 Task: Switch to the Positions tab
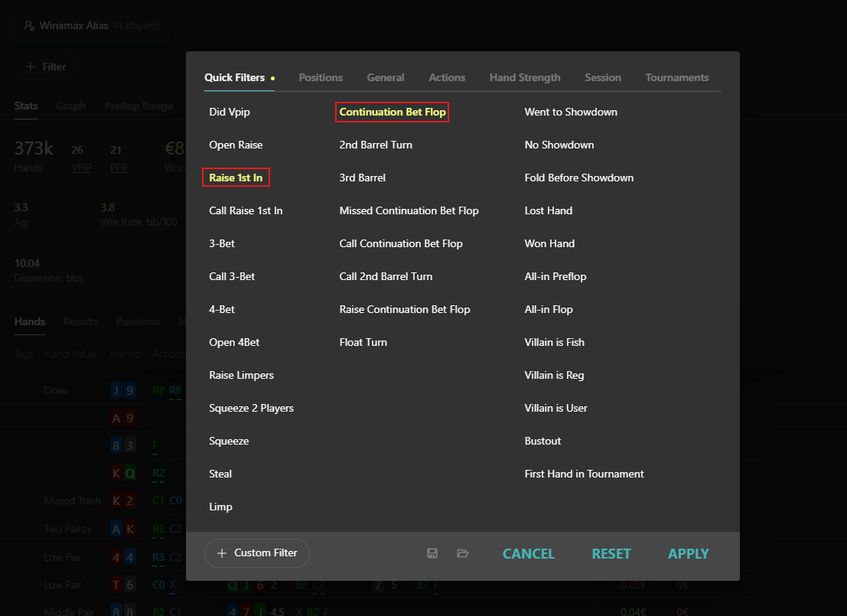(x=321, y=78)
